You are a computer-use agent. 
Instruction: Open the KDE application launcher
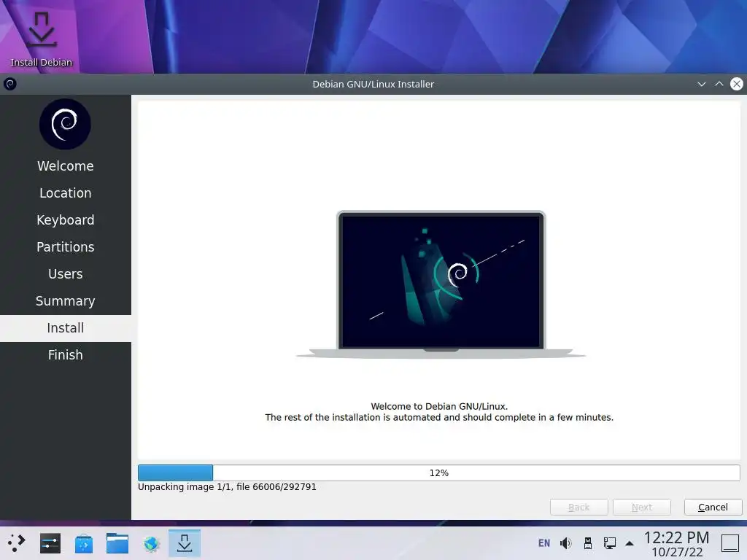[x=17, y=543]
